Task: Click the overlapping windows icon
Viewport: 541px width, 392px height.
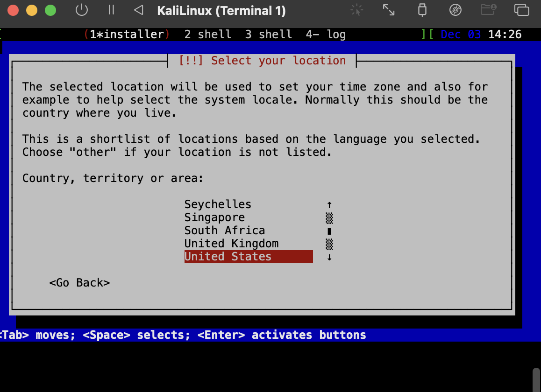Action: [521, 10]
